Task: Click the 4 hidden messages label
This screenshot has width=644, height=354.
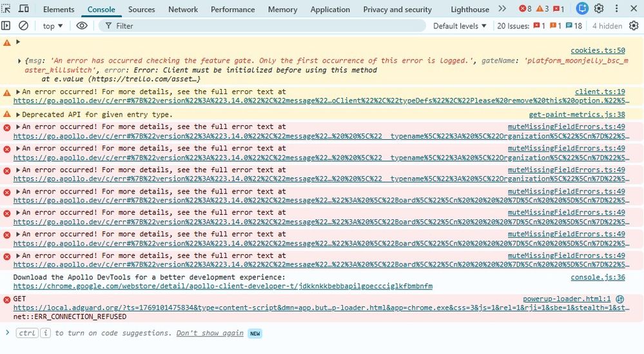Action: click(607, 26)
